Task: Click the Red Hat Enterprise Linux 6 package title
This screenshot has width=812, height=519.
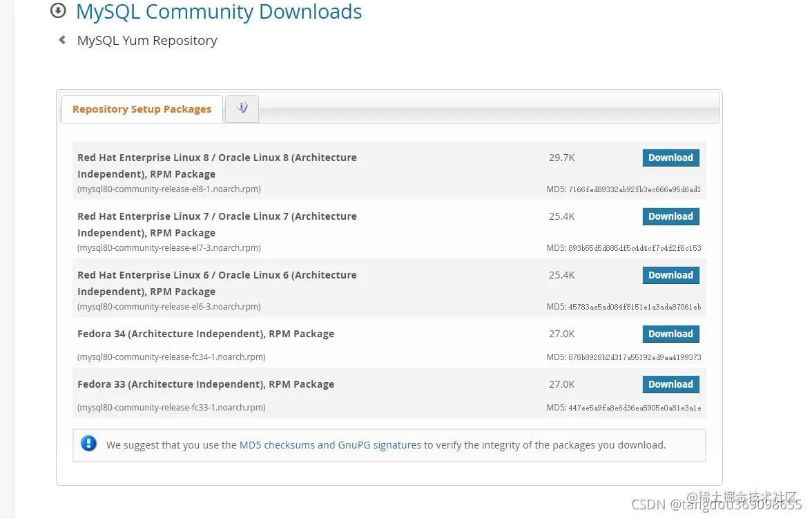Action: (217, 283)
